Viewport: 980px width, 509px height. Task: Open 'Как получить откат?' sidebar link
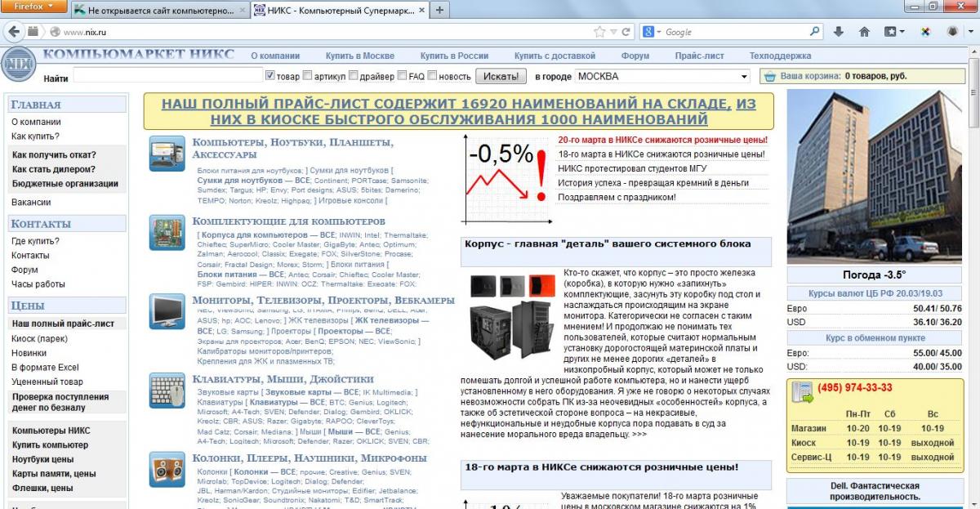click(x=53, y=154)
